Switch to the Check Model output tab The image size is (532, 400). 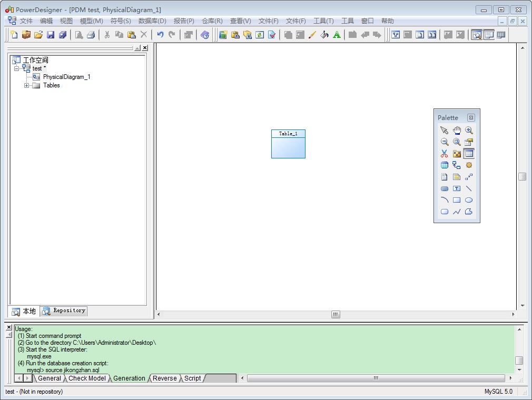point(87,378)
